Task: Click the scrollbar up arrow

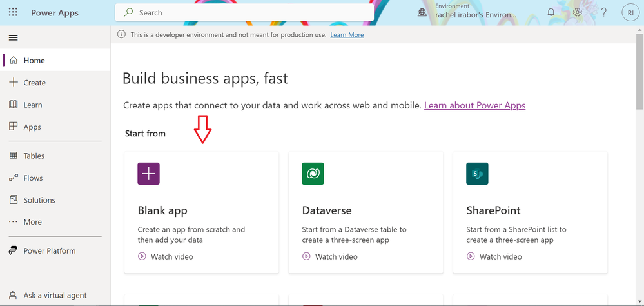Action: [x=640, y=30]
